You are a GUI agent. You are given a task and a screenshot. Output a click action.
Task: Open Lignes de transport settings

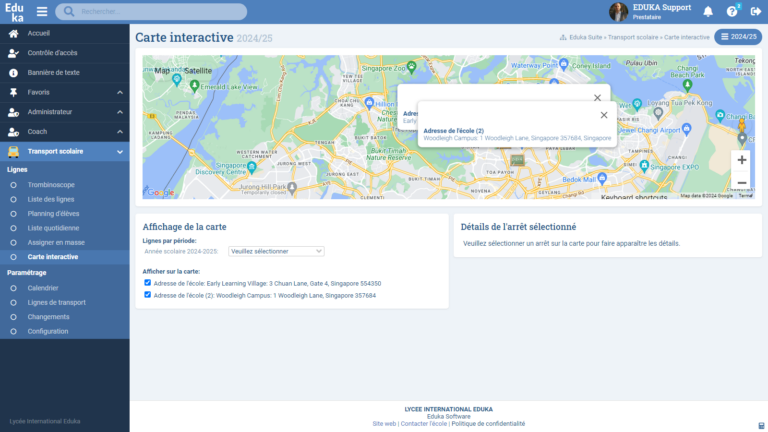click(56, 302)
